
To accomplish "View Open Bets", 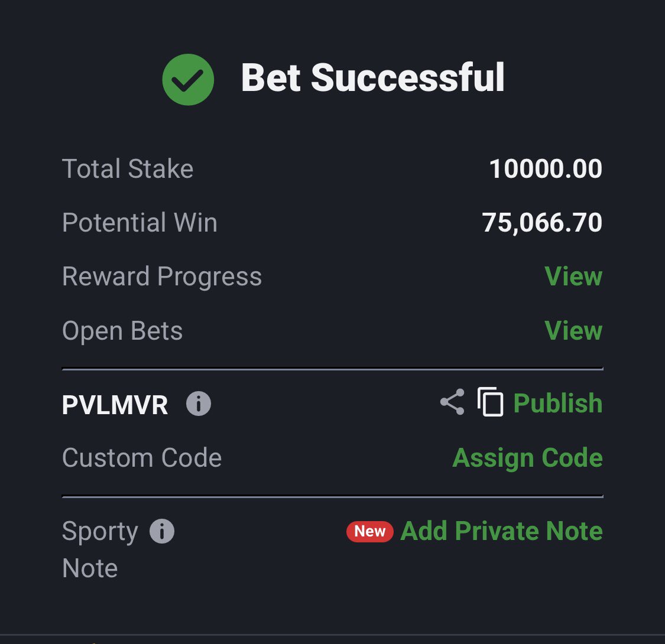I will coord(573,330).
